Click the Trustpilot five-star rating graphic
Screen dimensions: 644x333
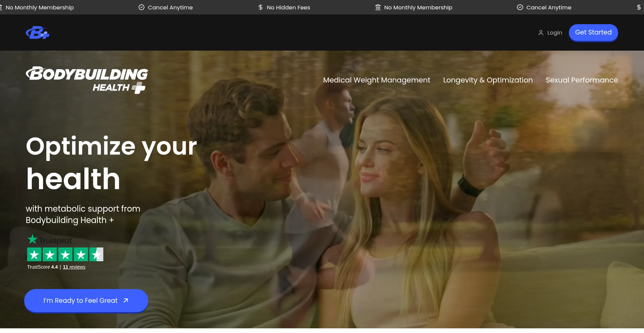[65, 255]
